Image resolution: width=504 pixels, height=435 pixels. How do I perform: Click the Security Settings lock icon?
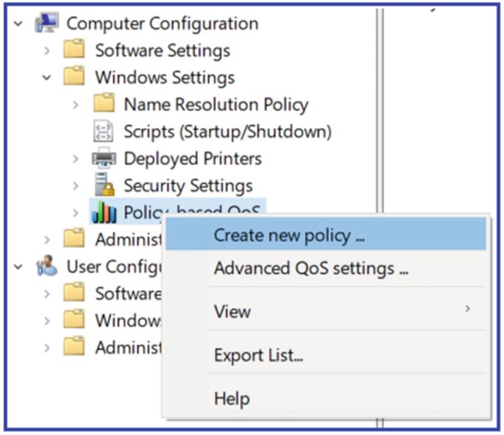coord(104,185)
